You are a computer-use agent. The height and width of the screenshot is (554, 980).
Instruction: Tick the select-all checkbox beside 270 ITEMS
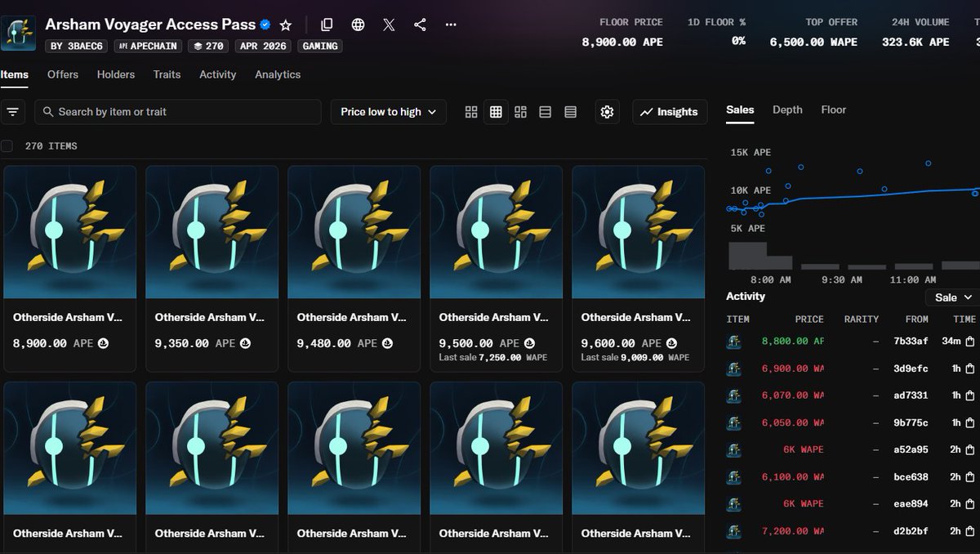[7, 146]
